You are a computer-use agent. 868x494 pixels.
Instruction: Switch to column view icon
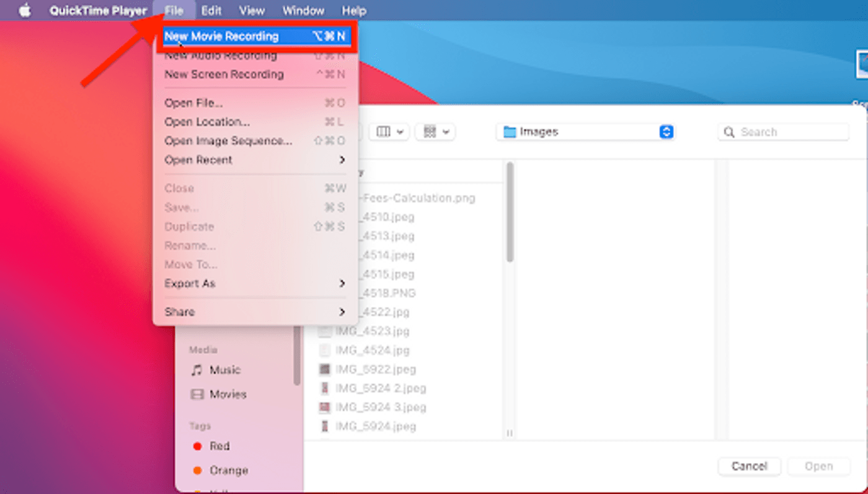pos(384,132)
